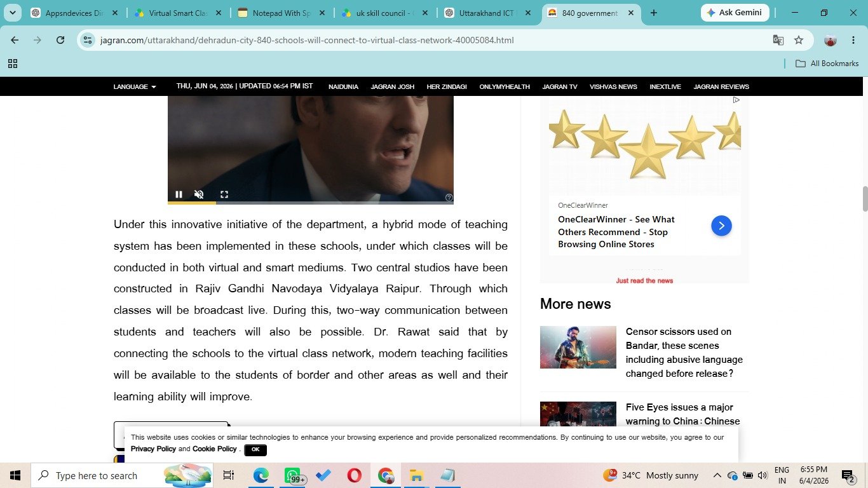Open the Opera icon in the taskbar
Viewport: 868px width, 488px height.
click(x=355, y=475)
